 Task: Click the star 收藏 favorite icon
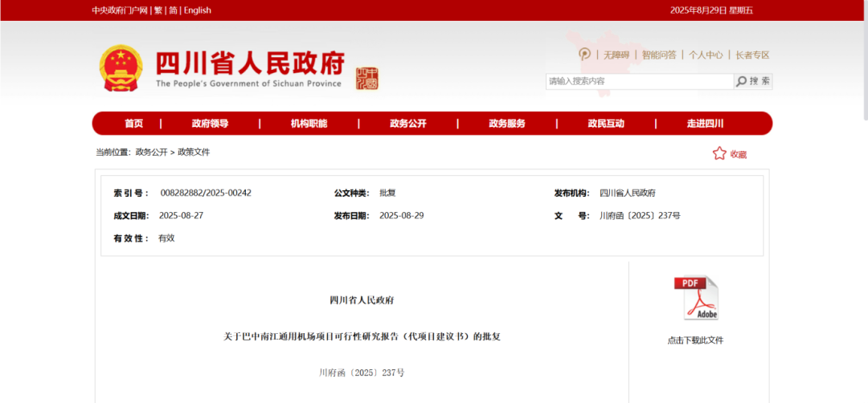pyautogui.click(x=719, y=153)
